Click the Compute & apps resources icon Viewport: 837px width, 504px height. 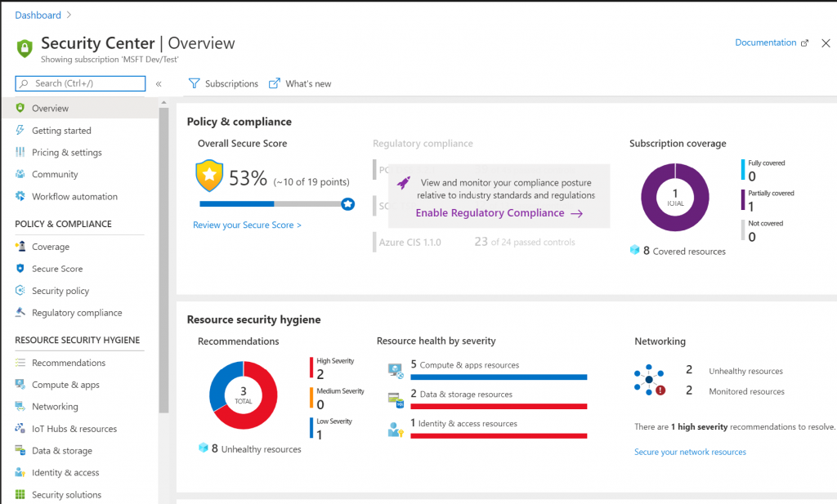[396, 370]
